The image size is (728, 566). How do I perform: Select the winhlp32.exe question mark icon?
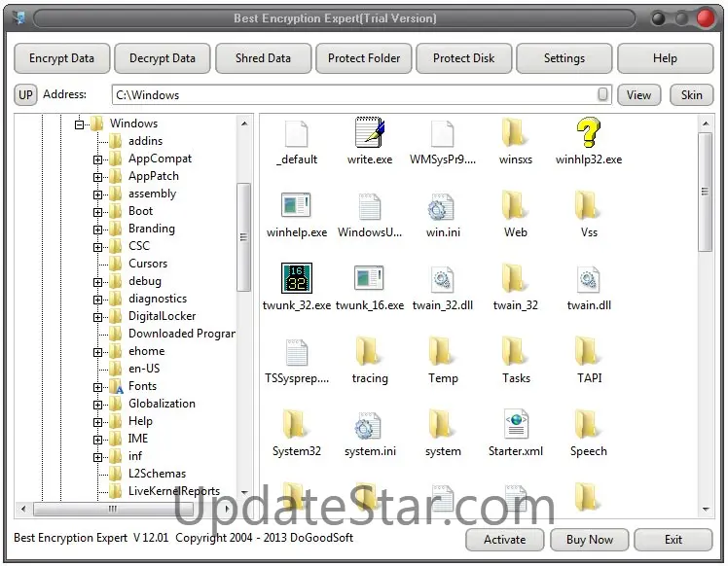588,132
